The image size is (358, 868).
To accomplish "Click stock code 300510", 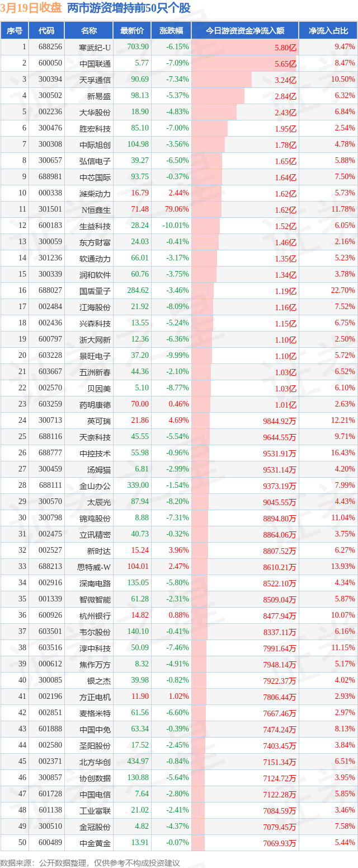I will click(51, 827).
